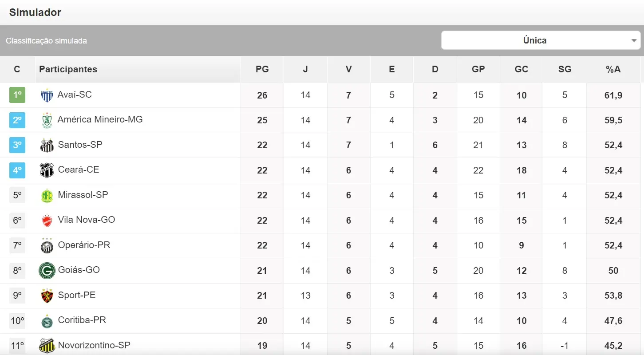Click the Avaí-SC team name

[75, 95]
